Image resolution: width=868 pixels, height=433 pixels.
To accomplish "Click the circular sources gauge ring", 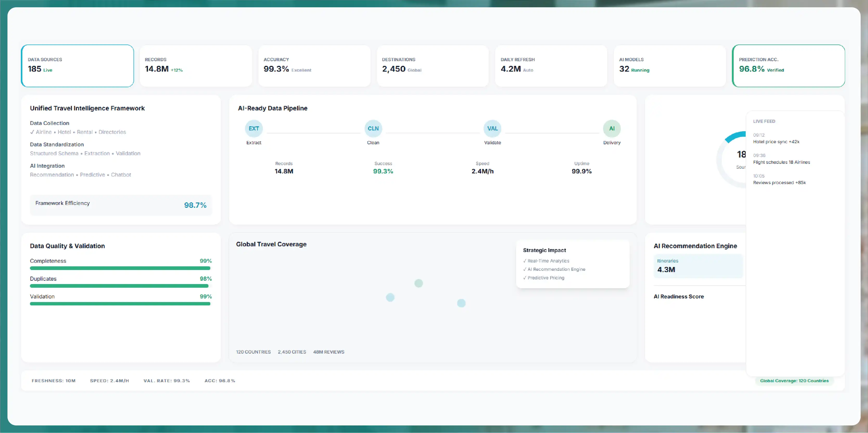I will point(731,159).
